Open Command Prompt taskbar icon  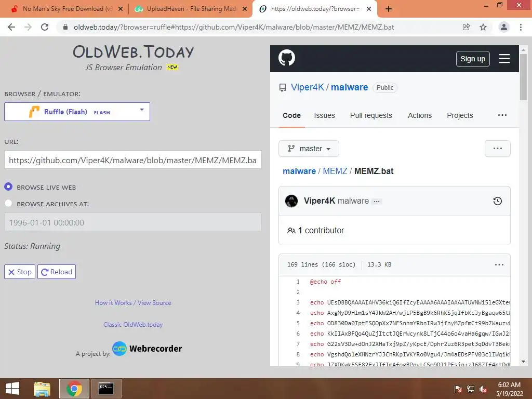(x=106, y=389)
